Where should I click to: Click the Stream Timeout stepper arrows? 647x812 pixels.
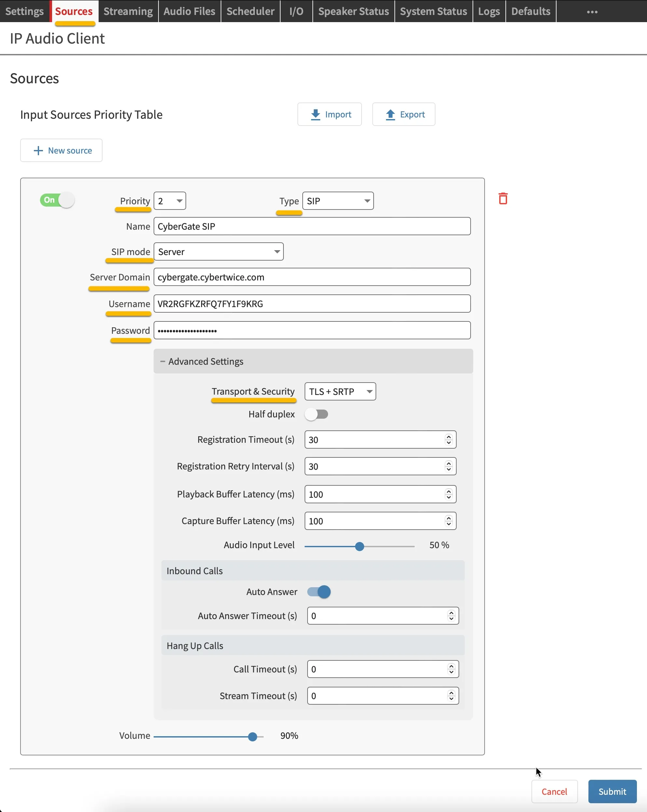pyautogui.click(x=451, y=696)
